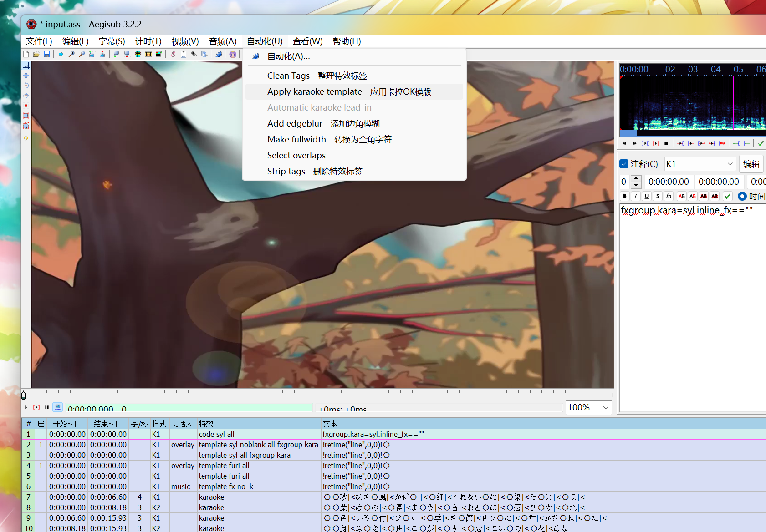Viewport: 766px width, 532px height.
Task: Open the 视频(V) menu
Action: [185, 41]
